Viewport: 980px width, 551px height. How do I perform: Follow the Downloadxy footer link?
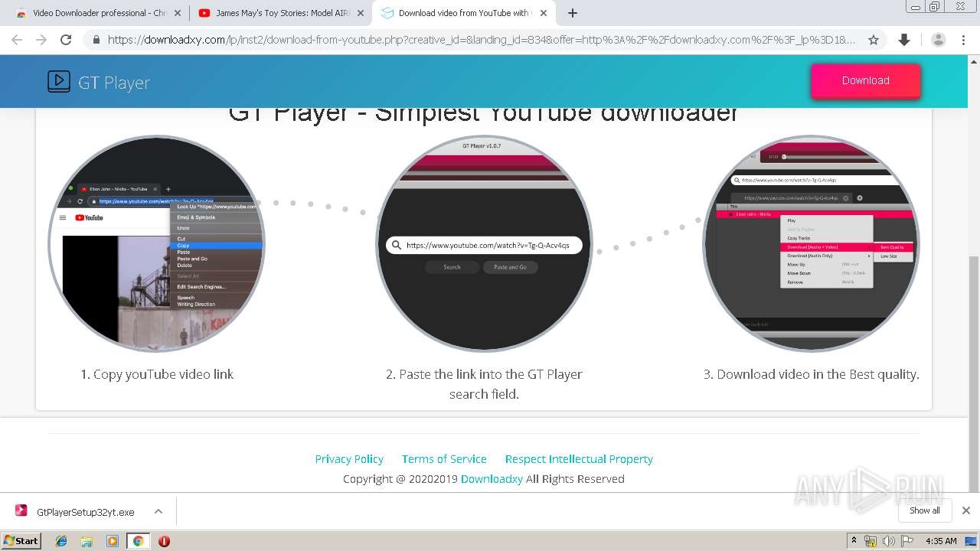pyautogui.click(x=492, y=479)
